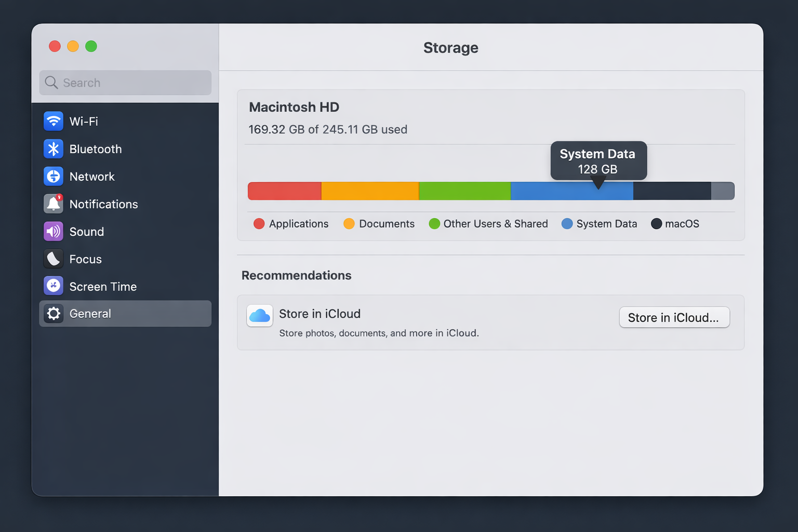Minimize window with yellow button
The image size is (798, 532).
pos(73,46)
